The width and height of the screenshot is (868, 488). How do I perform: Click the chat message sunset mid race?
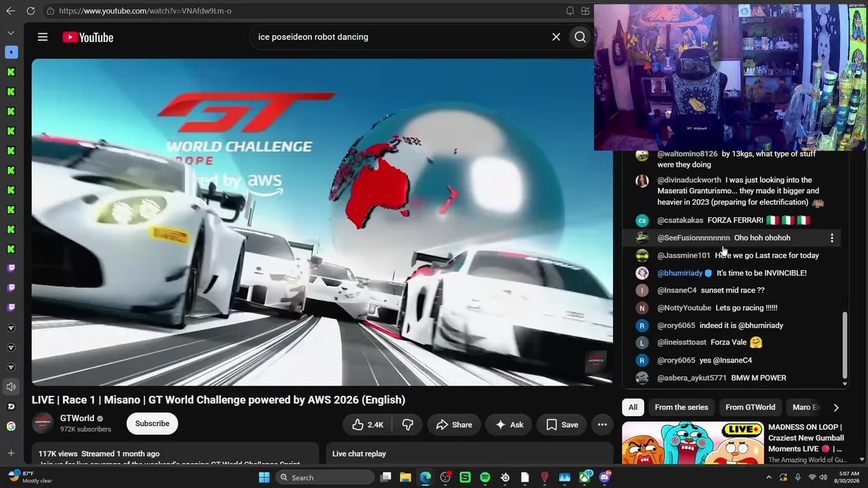[732, 291]
